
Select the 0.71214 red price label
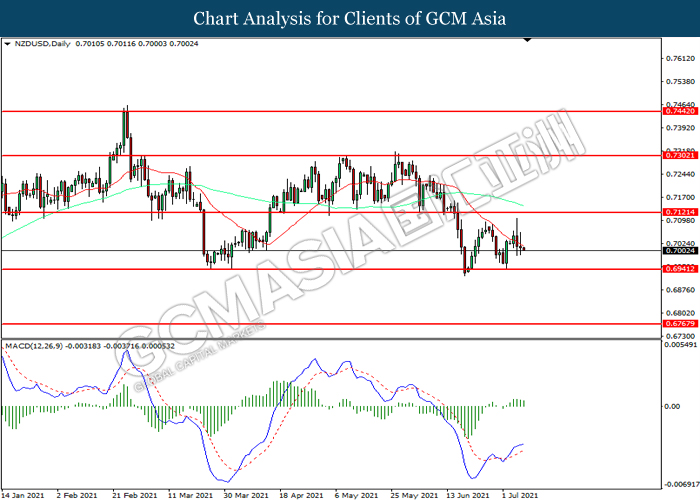(x=680, y=212)
